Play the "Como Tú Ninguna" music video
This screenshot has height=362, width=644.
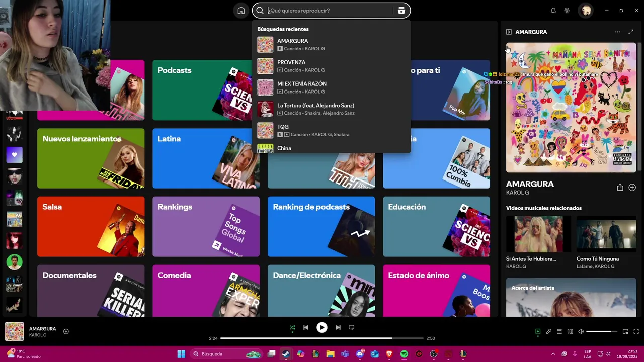pyautogui.click(x=606, y=234)
